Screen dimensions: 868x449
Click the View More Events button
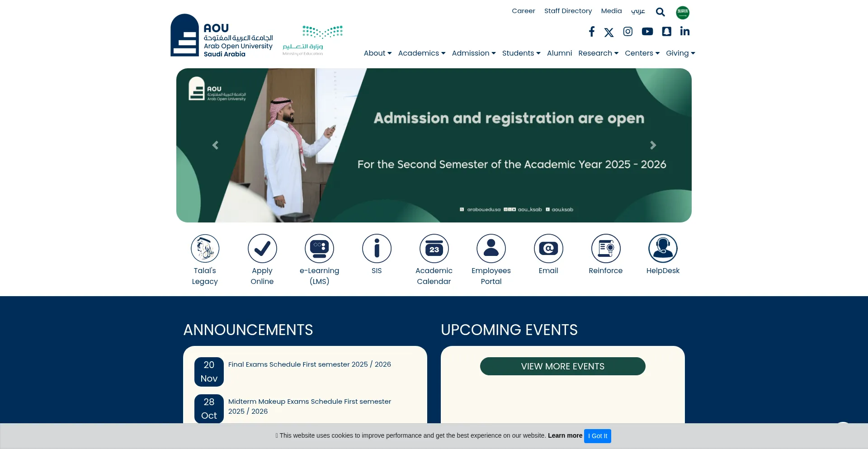562,366
